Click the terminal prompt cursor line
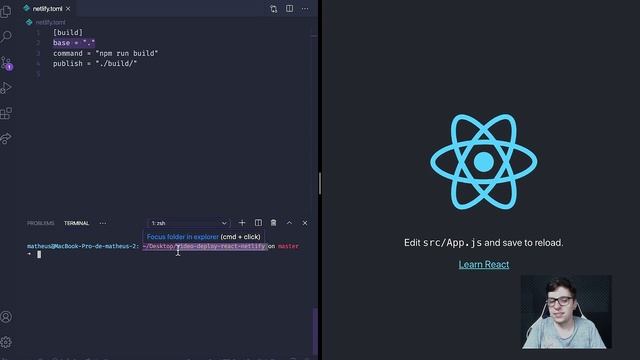The width and height of the screenshot is (640, 360). tap(39, 255)
